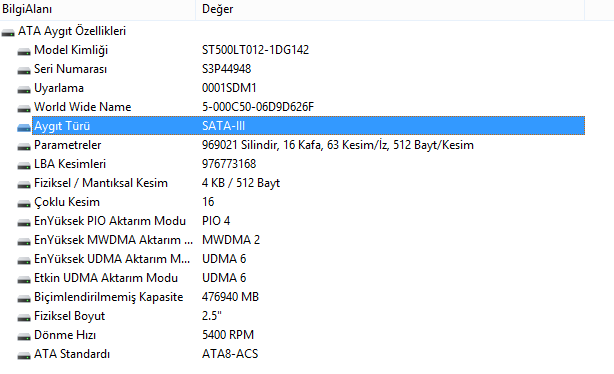The height and width of the screenshot is (374, 614).
Task: Click the value 0001SDM1
Action: point(229,88)
